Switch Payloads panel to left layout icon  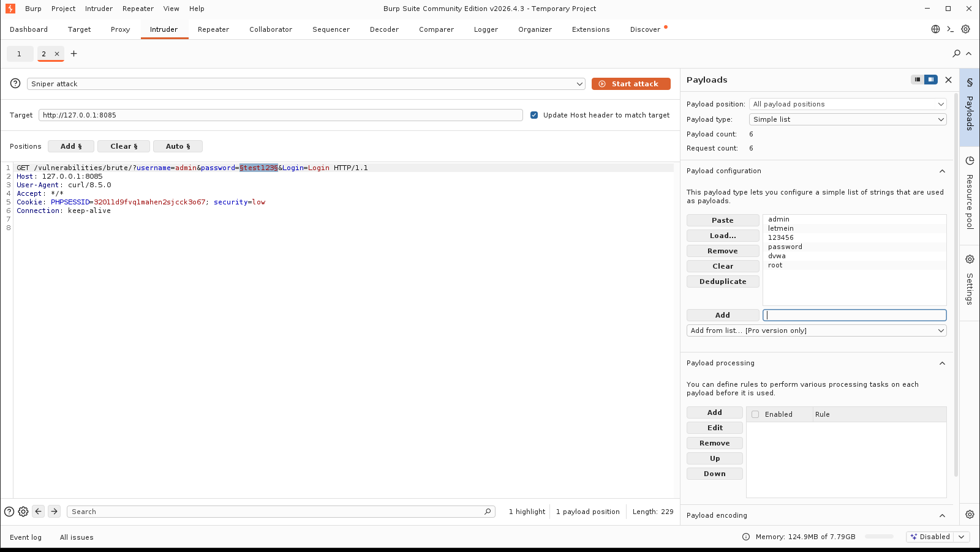click(x=917, y=80)
